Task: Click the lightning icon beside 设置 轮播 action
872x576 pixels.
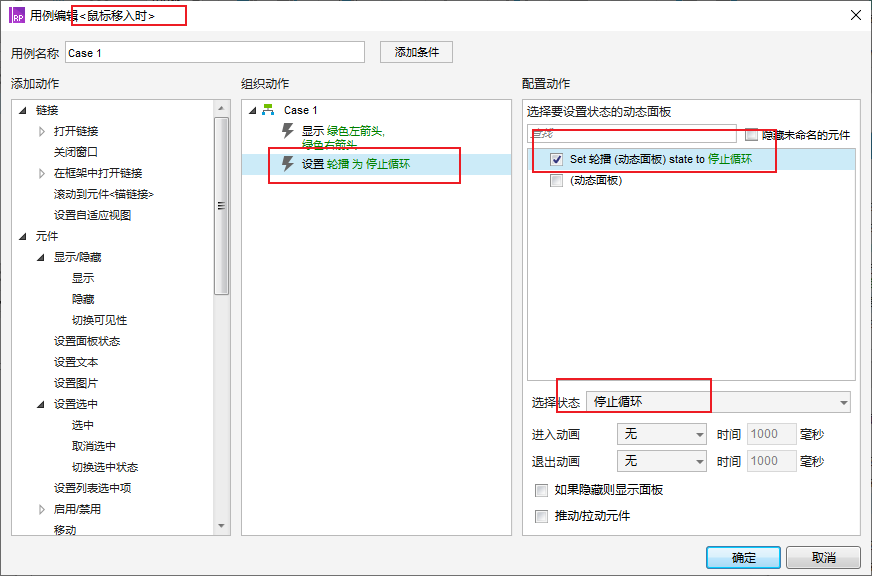Action: tap(288, 164)
